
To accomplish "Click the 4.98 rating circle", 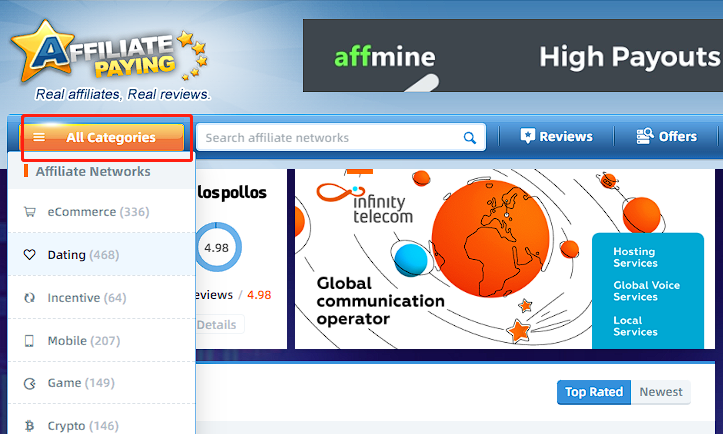I will pyautogui.click(x=217, y=247).
